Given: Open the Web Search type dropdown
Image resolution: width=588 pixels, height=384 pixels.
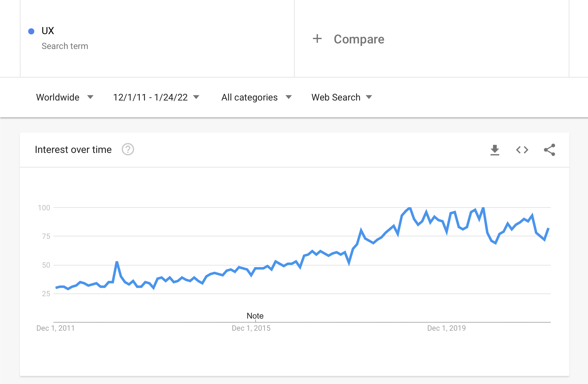Looking at the screenshot, I should pyautogui.click(x=341, y=97).
